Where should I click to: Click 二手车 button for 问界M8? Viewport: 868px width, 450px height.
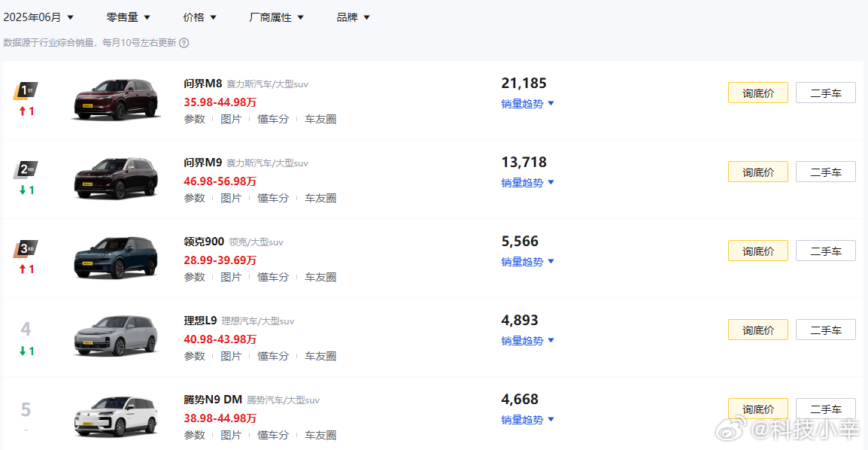[825, 93]
